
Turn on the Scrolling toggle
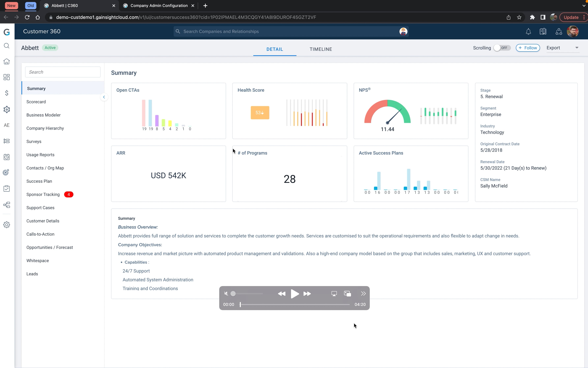tap(501, 48)
